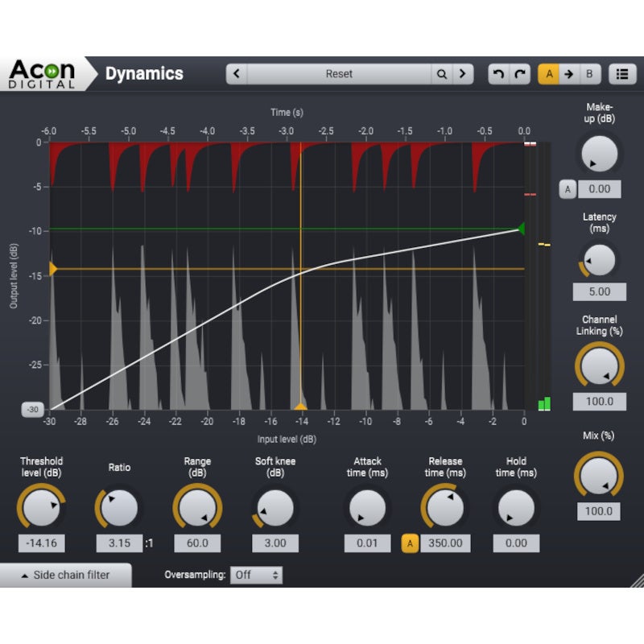Click the Make-up gain knob
This screenshot has height=644, width=644.
[x=599, y=154]
